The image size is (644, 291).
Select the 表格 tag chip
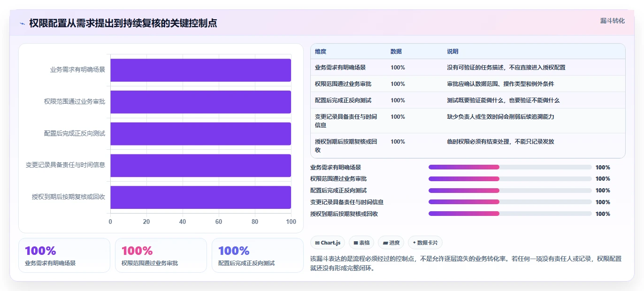[361, 243]
